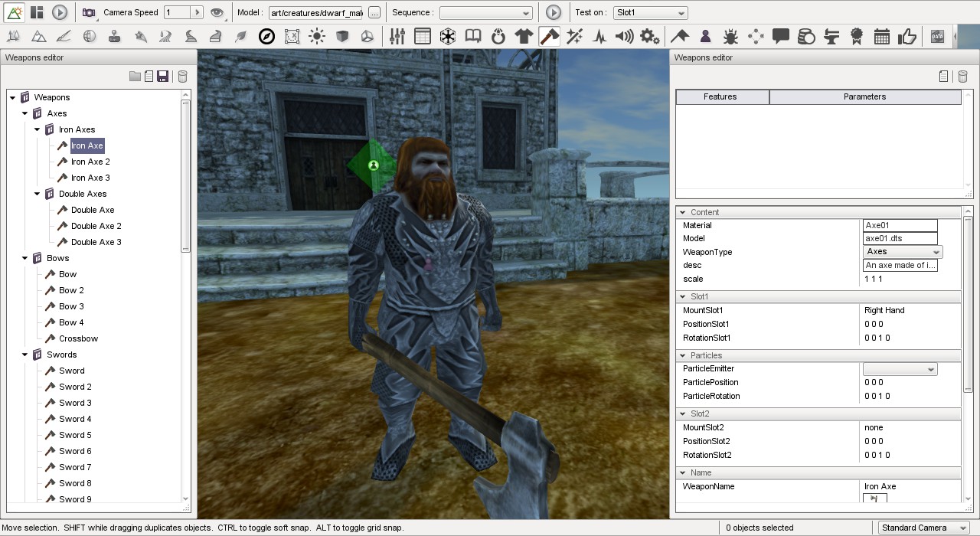Click the magic wand effects icon
Image resolution: width=980 pixels, height=536 pixels.
[574, 36]
